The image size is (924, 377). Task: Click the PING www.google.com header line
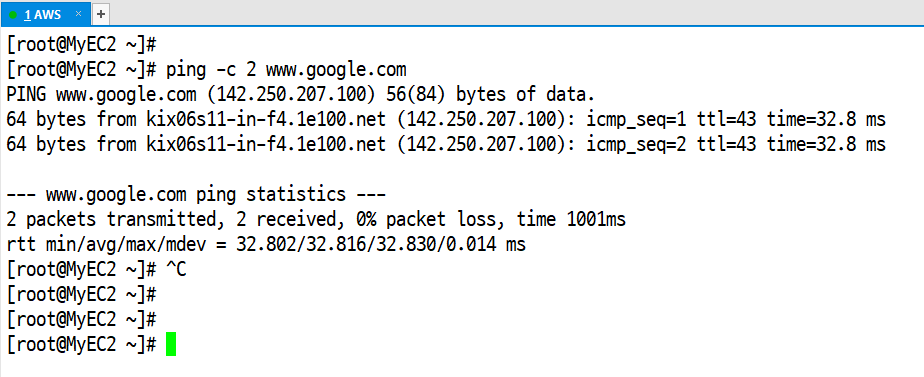(301, 94)
